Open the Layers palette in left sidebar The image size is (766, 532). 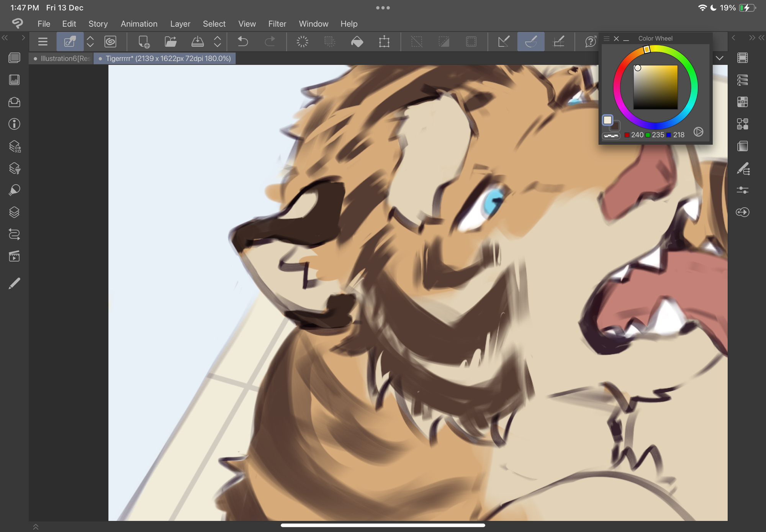(14, 212)
